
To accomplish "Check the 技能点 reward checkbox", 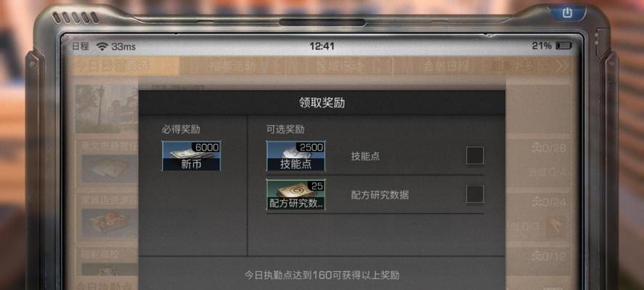I will click(474, 155).
